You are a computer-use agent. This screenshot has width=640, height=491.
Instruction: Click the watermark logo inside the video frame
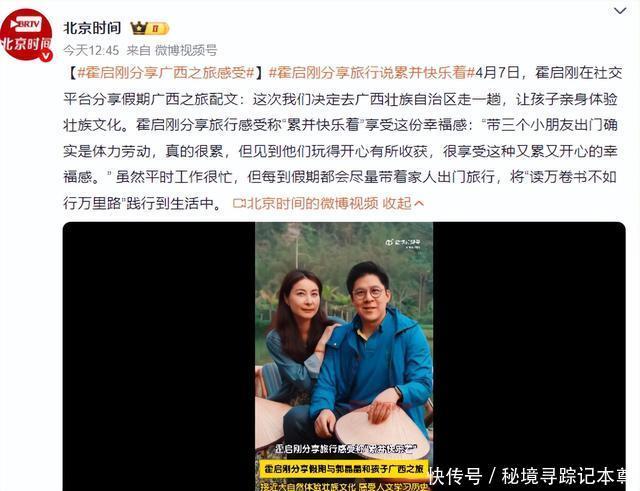click(402, 242)
